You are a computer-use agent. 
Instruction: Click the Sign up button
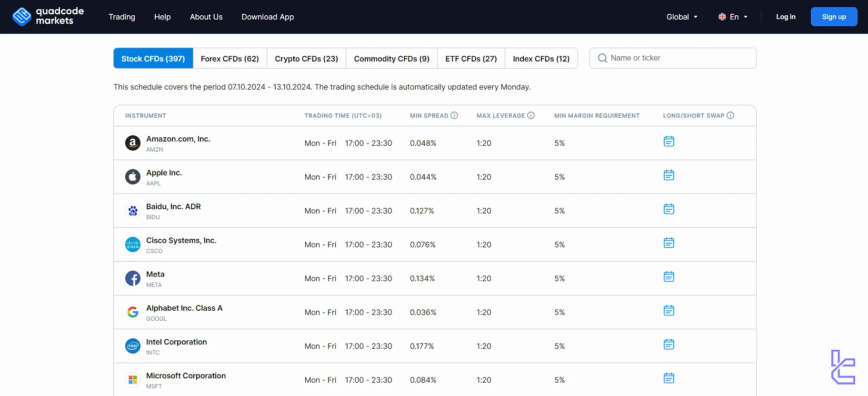click(x=834, y=17)
